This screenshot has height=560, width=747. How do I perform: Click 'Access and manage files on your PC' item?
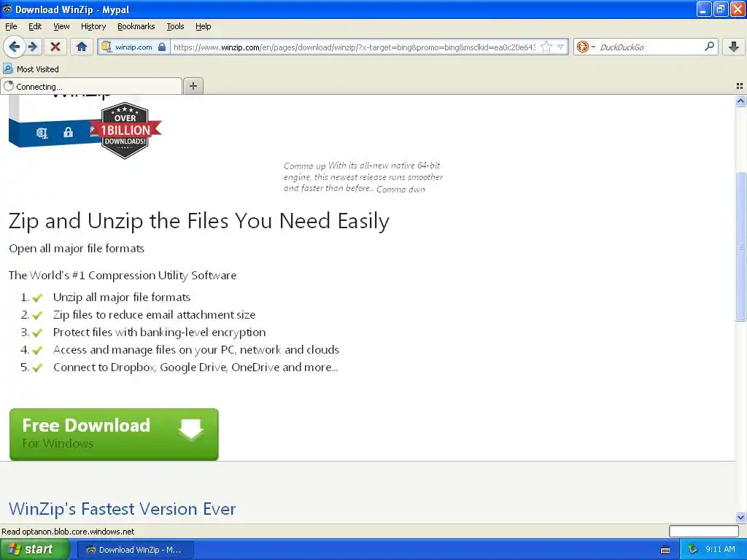(196, 350)
